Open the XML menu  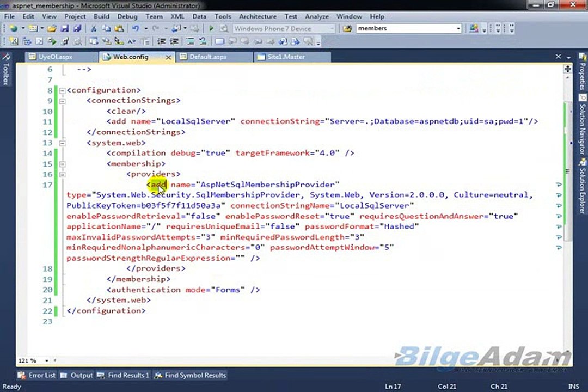tap(177, 16)
